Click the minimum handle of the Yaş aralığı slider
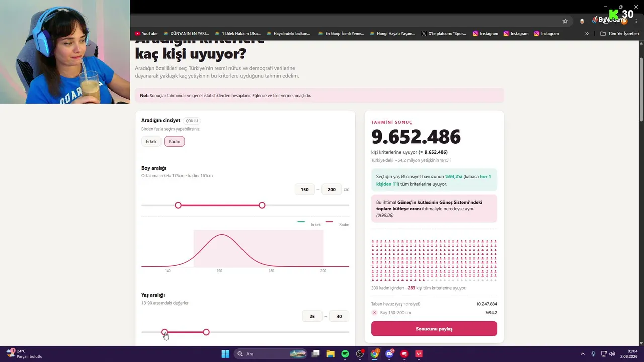Image resolution: width=644 pixels, height=362 pixels. (165, 332)
